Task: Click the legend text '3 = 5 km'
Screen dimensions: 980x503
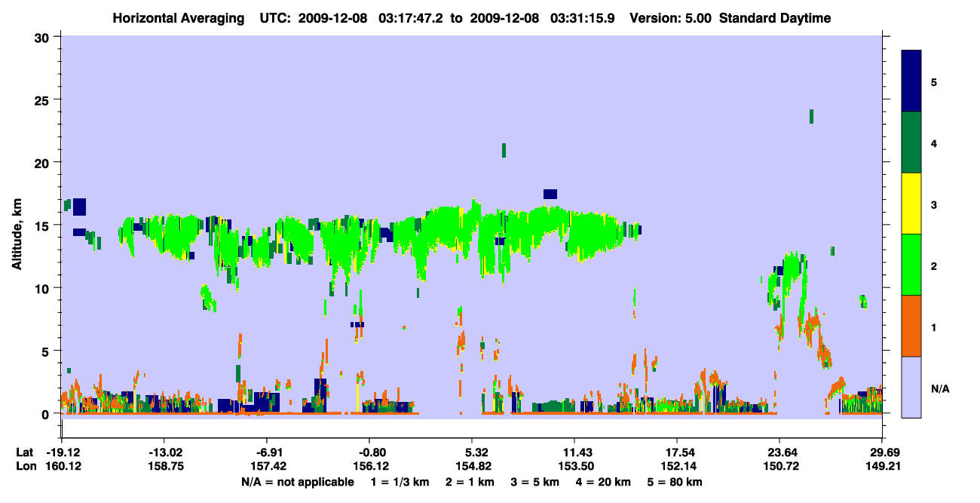Action: coord(535,482)
